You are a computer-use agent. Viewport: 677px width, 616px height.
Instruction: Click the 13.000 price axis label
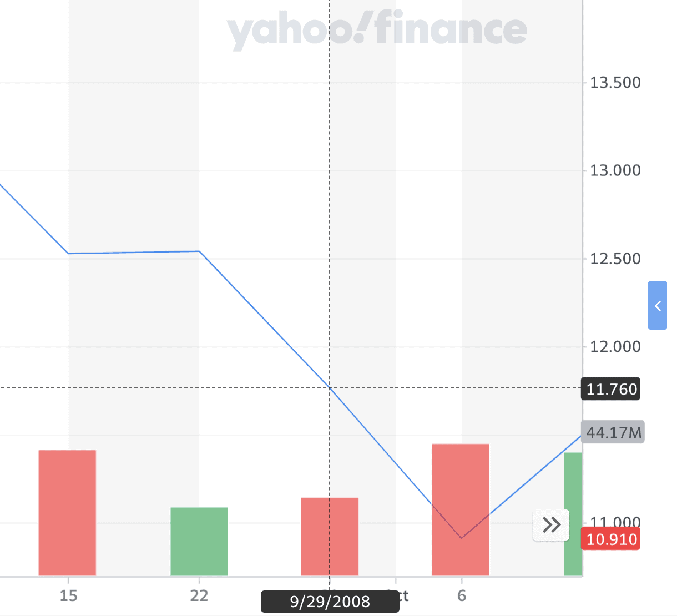(615, 170)
